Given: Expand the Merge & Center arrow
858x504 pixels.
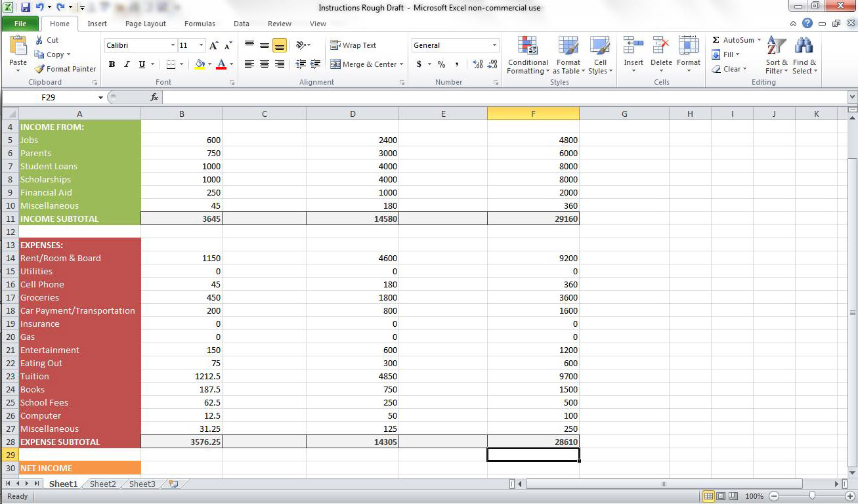Looking at the screenshot, I should [402, 64].
